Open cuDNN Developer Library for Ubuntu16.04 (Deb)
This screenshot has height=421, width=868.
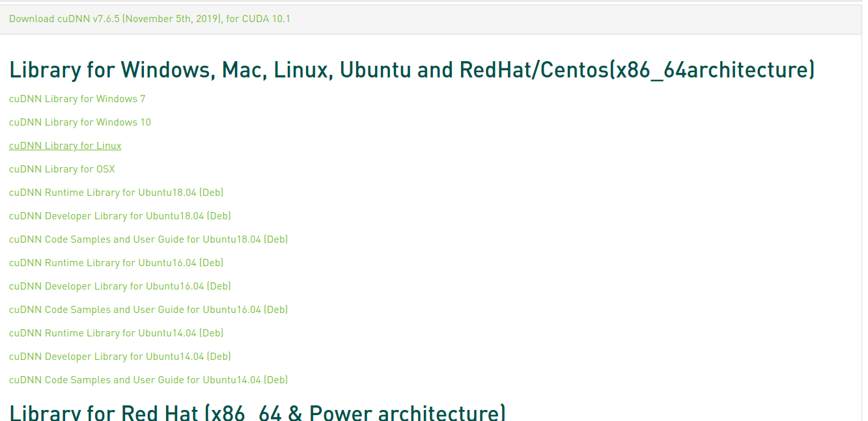[x=120, y=286]
